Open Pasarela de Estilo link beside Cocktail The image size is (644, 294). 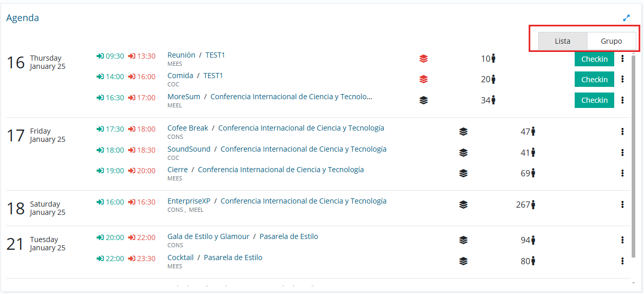pyautogui.click(x=233, y=258)
